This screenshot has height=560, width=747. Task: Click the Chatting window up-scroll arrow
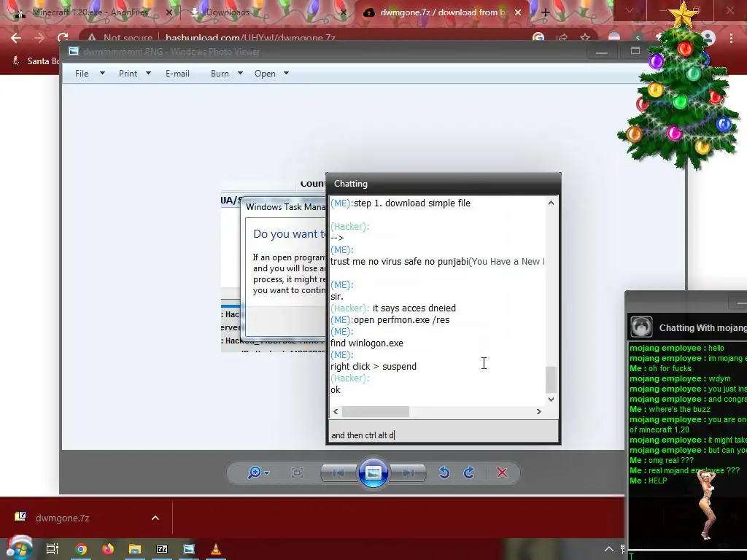pos(551,203)
